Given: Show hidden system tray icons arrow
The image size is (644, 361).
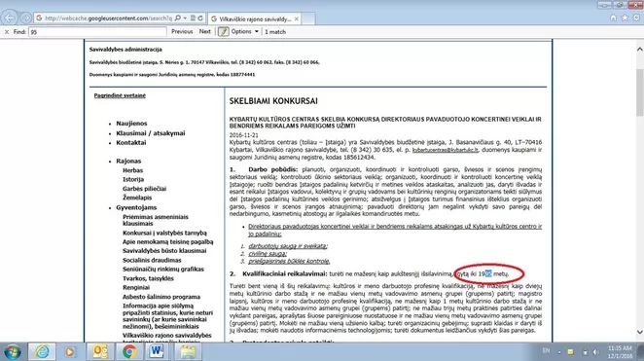Looking at the screenshot, I should click(x=559, y=352).
